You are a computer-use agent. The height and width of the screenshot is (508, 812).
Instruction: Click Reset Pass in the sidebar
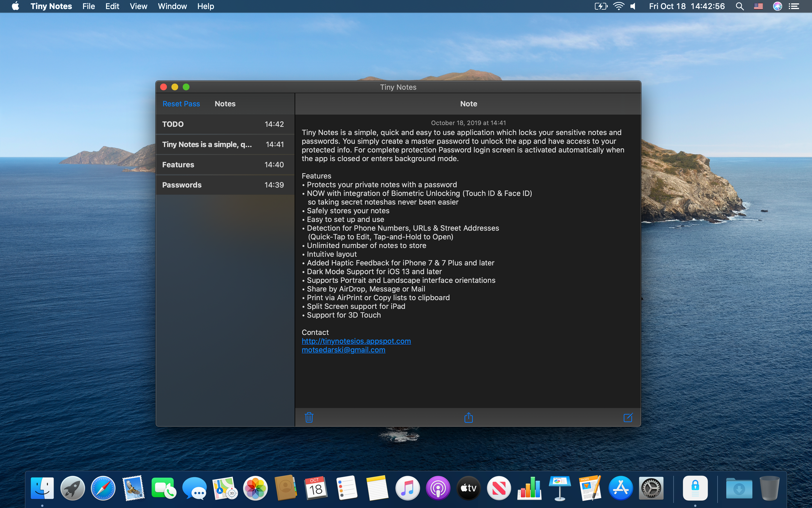(181, 104)
